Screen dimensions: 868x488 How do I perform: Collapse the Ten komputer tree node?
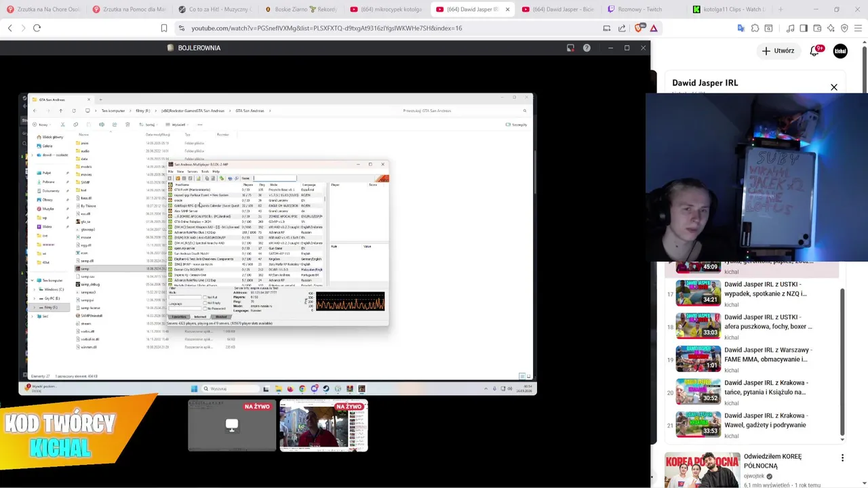[x=32, y=281]
